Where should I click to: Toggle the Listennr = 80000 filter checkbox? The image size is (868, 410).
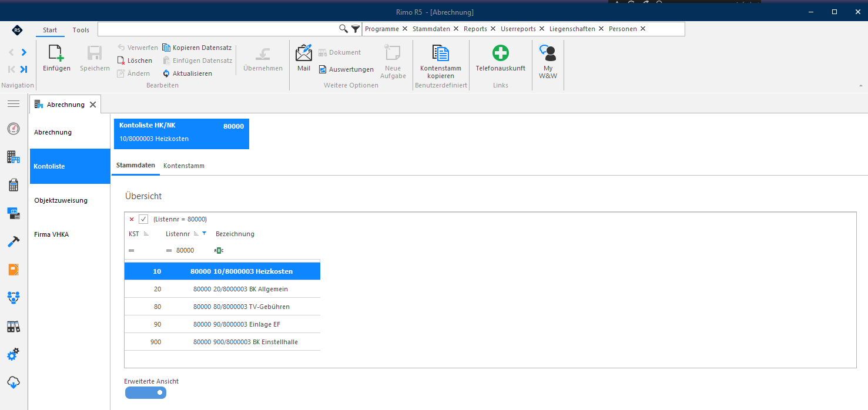(x=143, y=219)
